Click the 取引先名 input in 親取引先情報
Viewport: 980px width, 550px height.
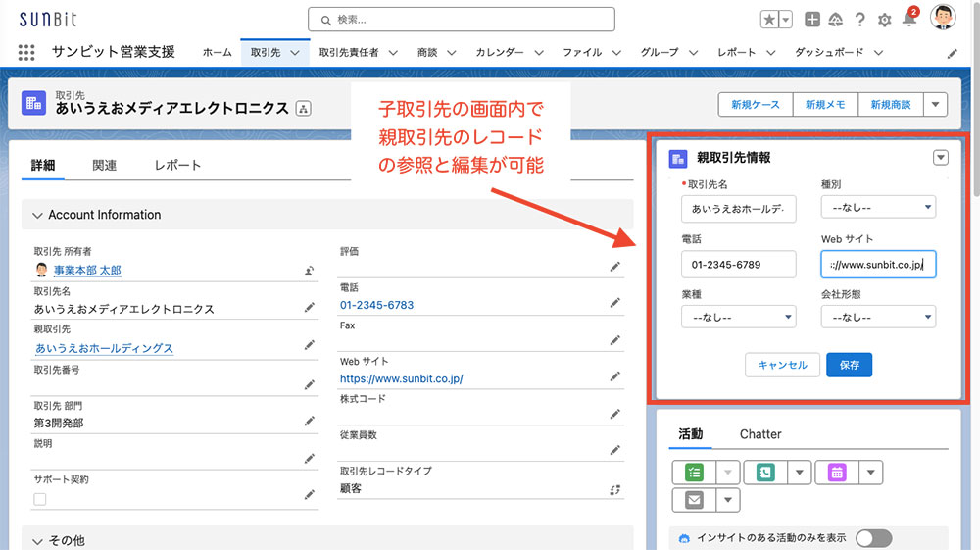(739, 209)
